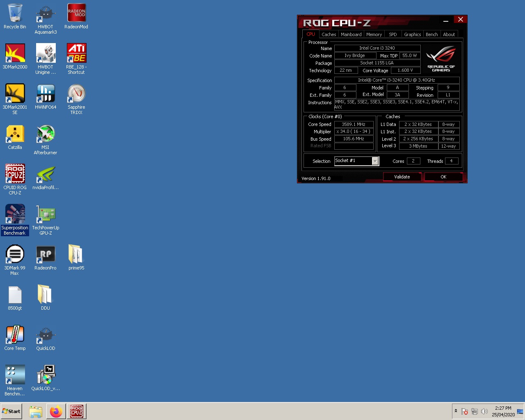Click the Multiplier x 34.0 value
525x420 pixels.
point(354,132)
